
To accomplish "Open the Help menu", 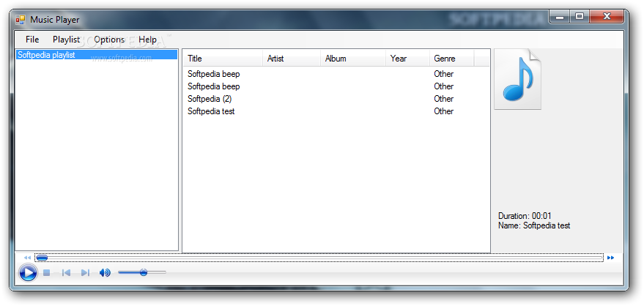I will point(147,40).
